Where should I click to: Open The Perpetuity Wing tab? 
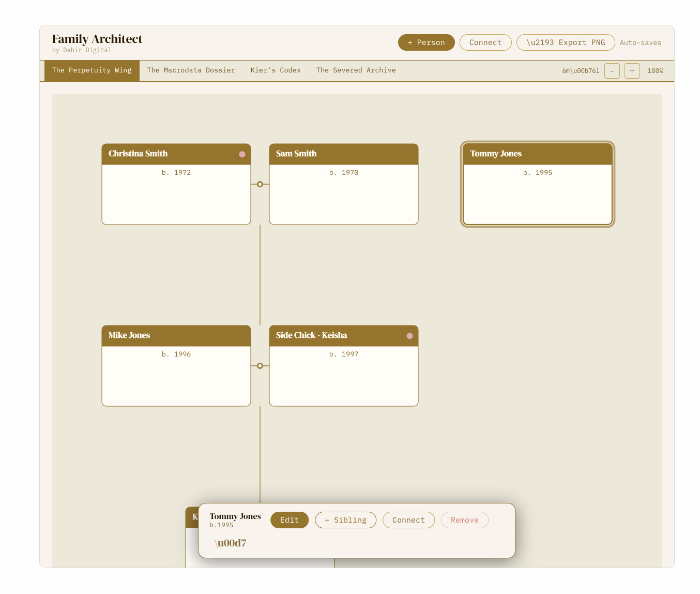point(92,70)
